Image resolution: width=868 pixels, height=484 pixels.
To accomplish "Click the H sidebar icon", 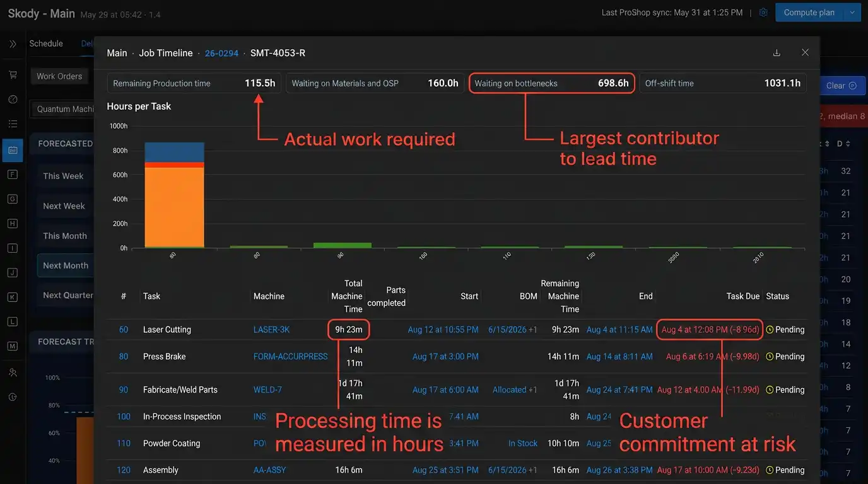I will point(13,224).
